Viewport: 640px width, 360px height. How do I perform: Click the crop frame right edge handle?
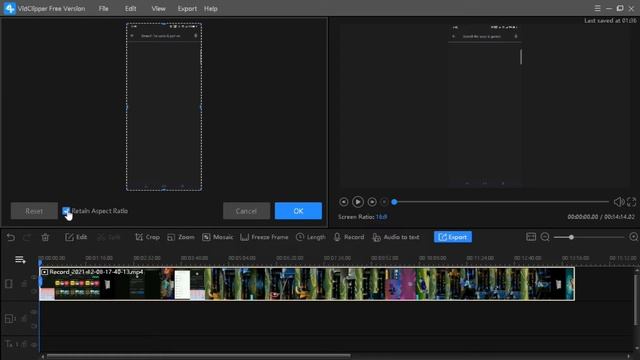(x=201, y=107)
